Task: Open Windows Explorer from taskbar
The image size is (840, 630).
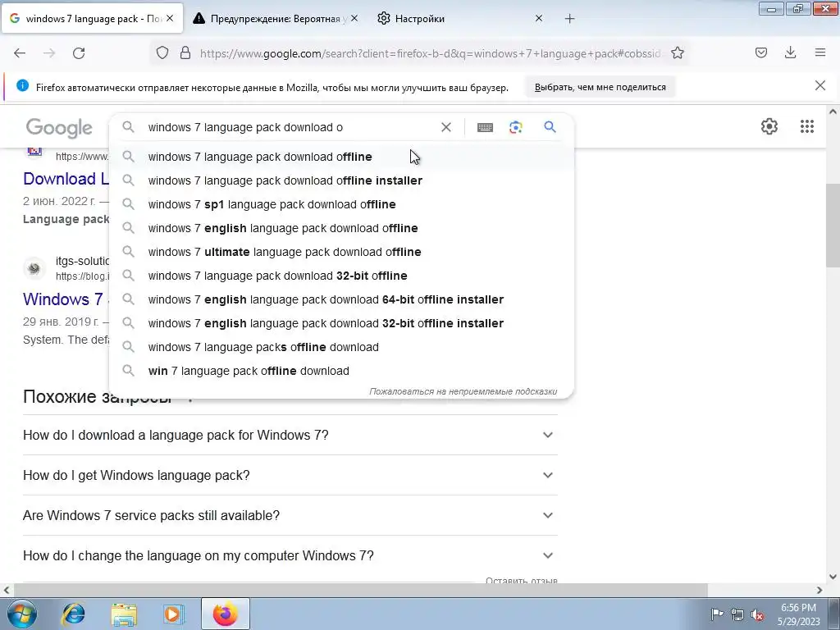Action: click(x=124, y=614)
